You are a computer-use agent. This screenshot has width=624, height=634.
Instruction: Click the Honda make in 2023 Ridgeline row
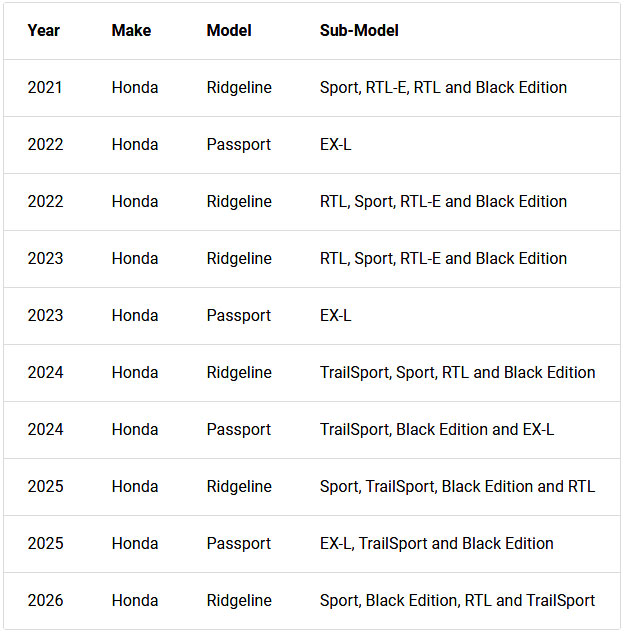135,259
